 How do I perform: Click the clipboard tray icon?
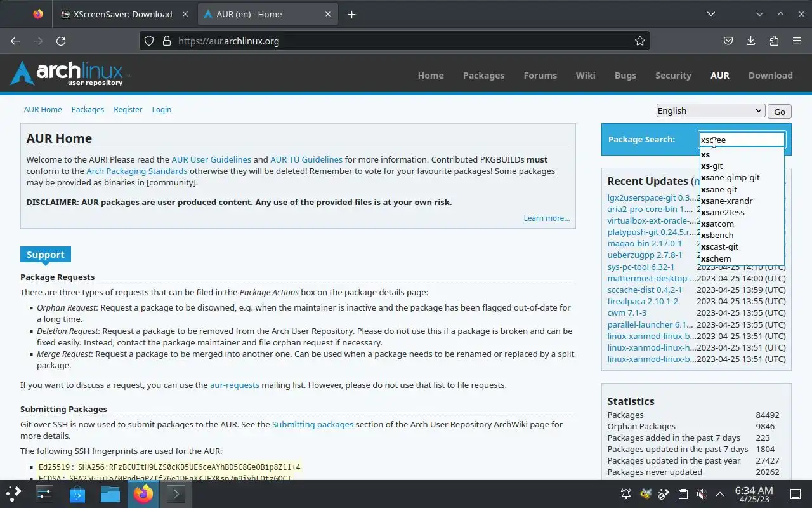pos(683,494)
